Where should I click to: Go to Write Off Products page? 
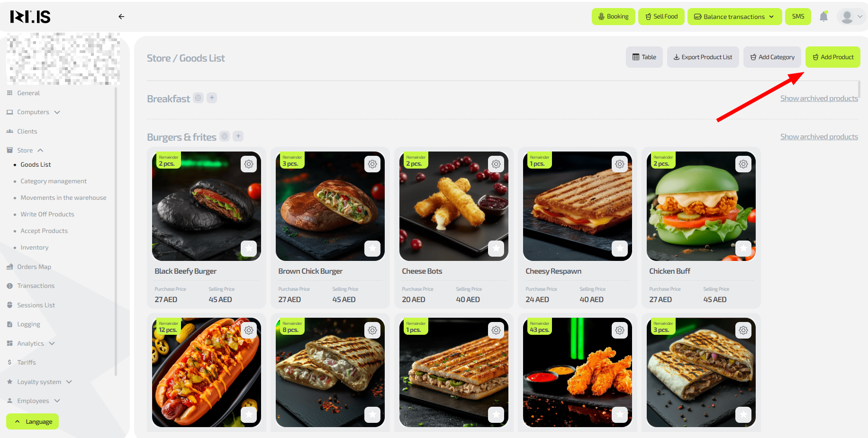tap(47, 214)
